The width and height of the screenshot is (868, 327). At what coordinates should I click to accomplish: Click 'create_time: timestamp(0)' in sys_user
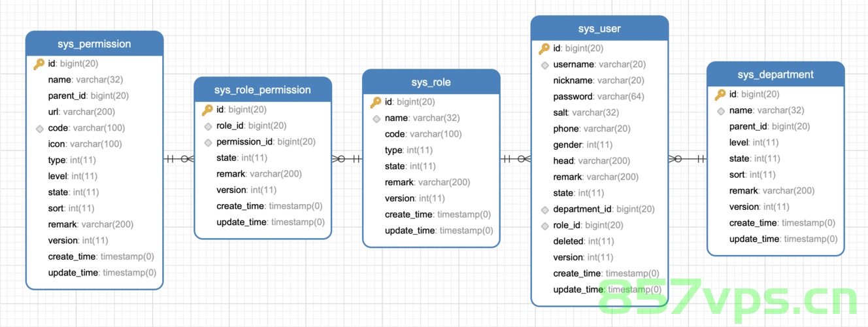pyautogui.click(x=607, y=273)
